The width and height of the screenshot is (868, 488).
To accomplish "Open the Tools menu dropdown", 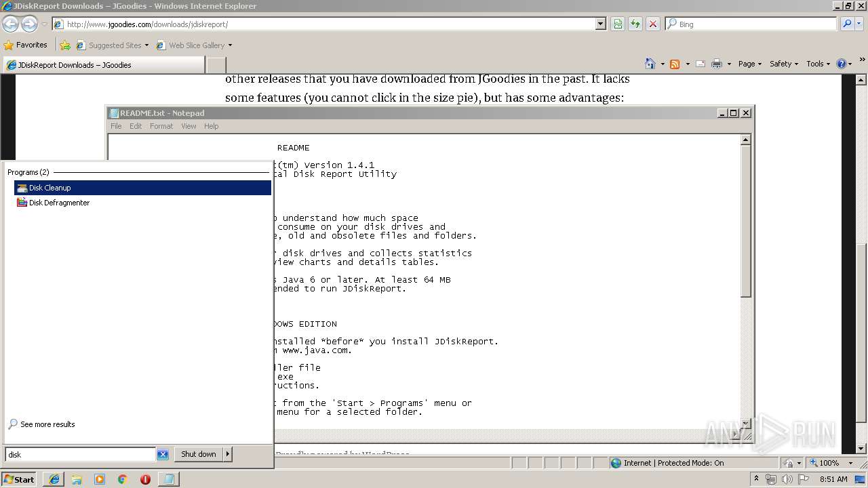I will [x=818, y=64].
